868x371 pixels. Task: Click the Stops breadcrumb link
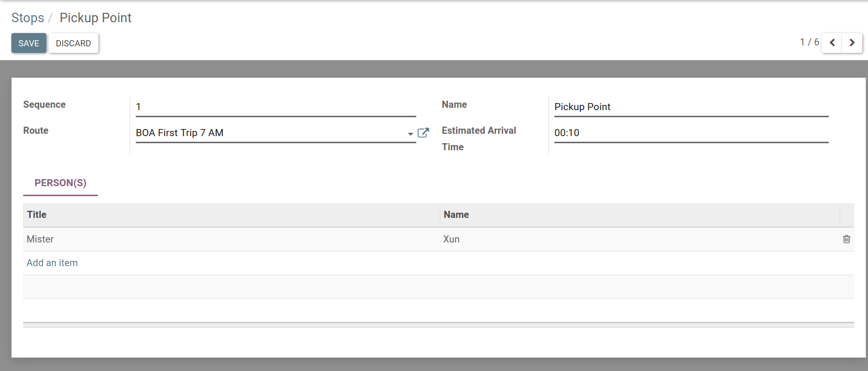(x=27, y=18)
